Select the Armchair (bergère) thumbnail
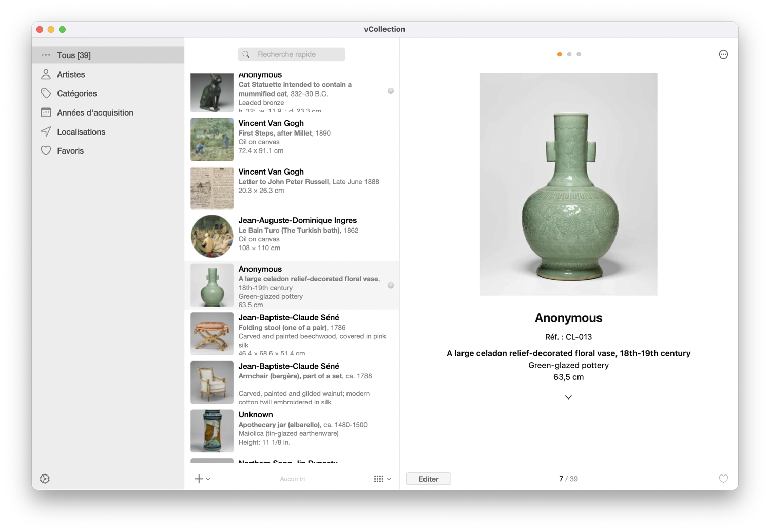Viewport: 770px width, 532px height. point(212,382)
